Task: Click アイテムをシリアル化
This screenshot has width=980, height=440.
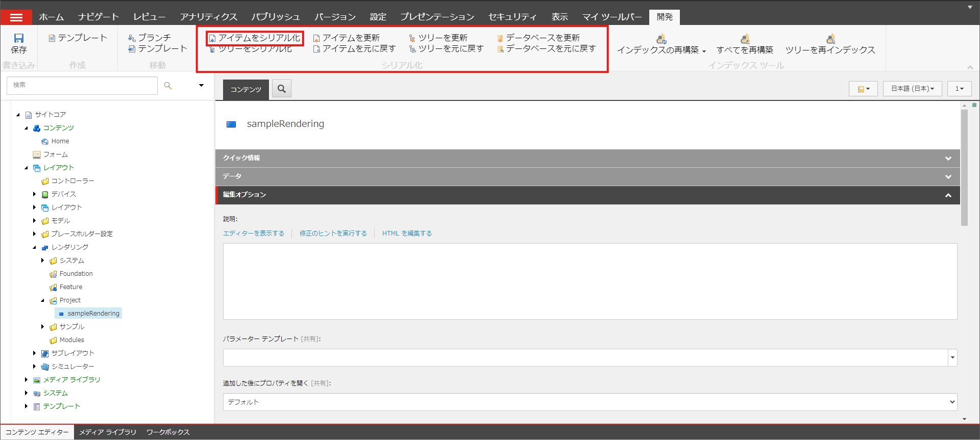Action: click(x=255, y=38)
